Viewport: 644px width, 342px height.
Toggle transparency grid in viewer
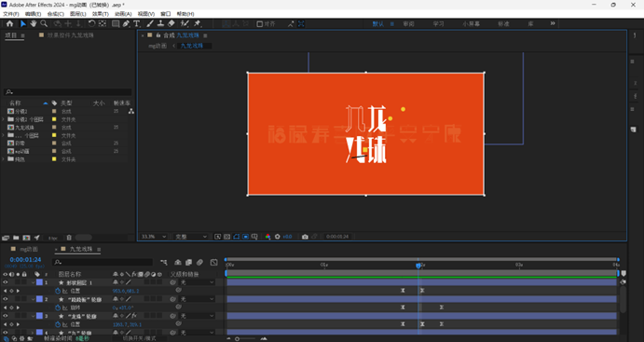(x=227, y=237)
